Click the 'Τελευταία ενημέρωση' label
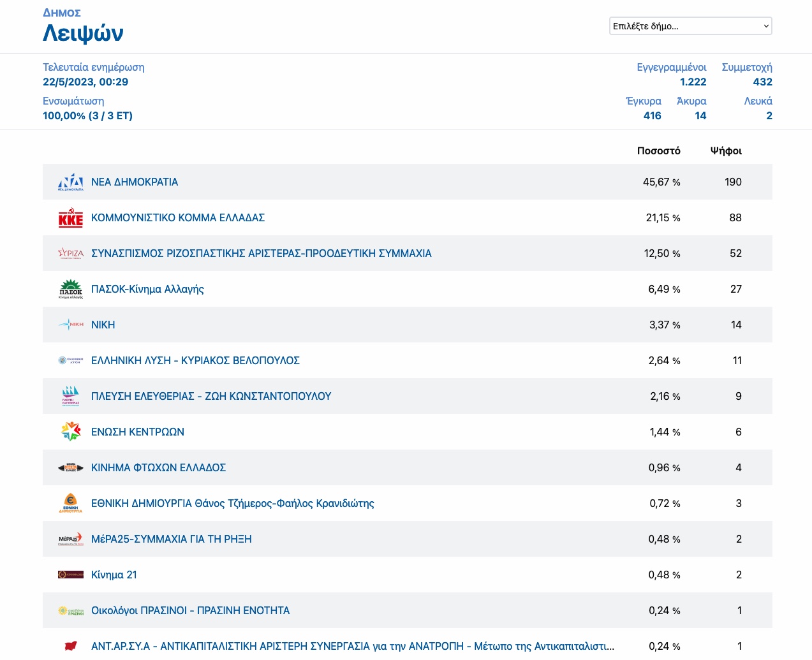The width and height of the screenshot is (812, 660). pos(94,67)
